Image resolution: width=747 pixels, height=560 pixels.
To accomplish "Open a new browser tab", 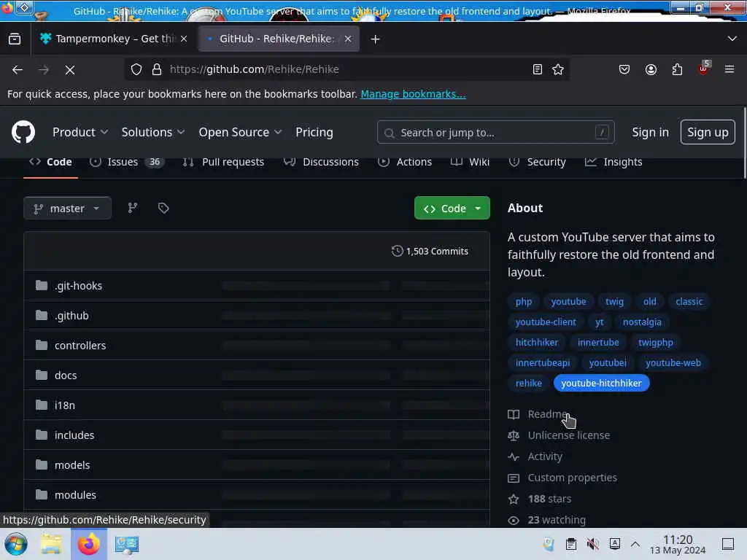I will [x=376, y=39].
